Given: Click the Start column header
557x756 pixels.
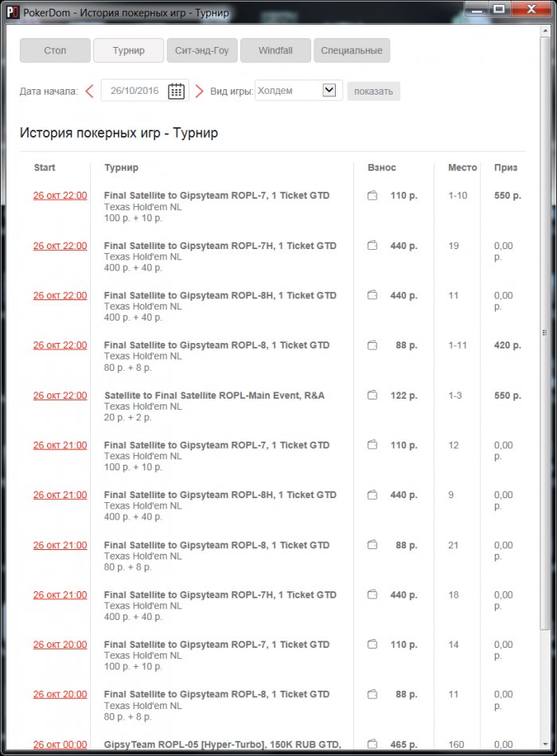Looking at the screenshot, I should coord(45,167).
